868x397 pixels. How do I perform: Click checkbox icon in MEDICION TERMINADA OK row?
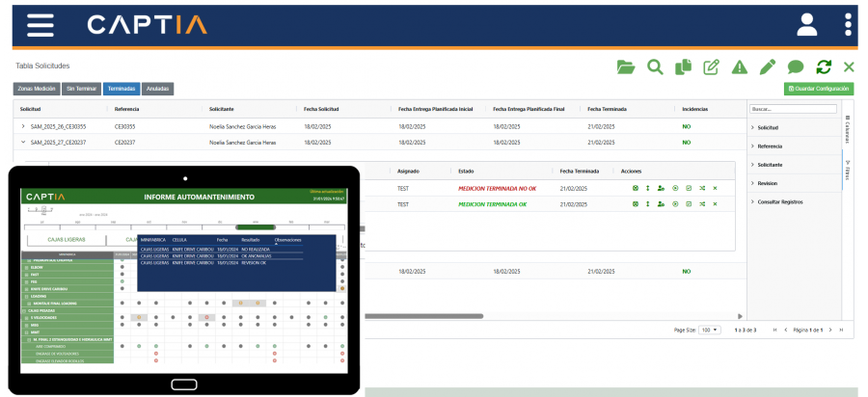[x=689, y=204]
